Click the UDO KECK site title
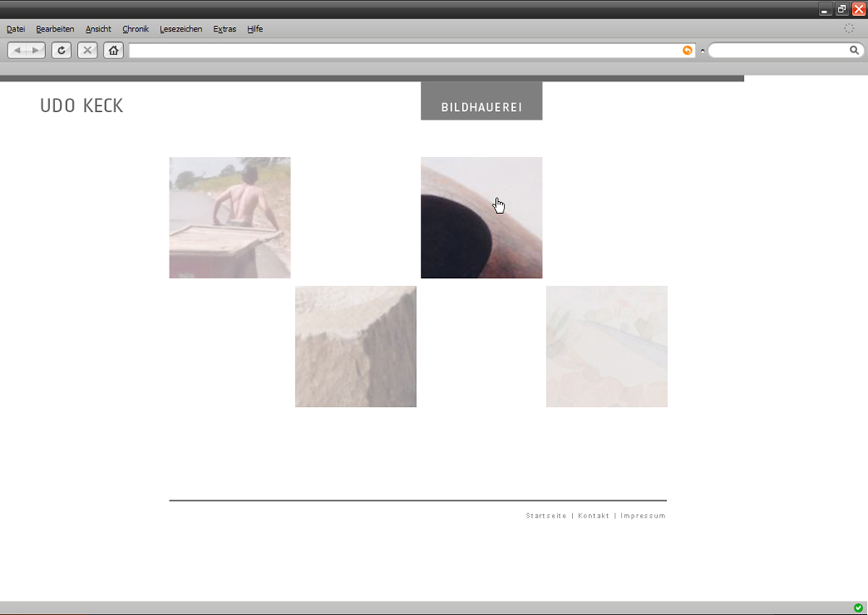Viewport: 868px width, 615px height. pos(81,106)
